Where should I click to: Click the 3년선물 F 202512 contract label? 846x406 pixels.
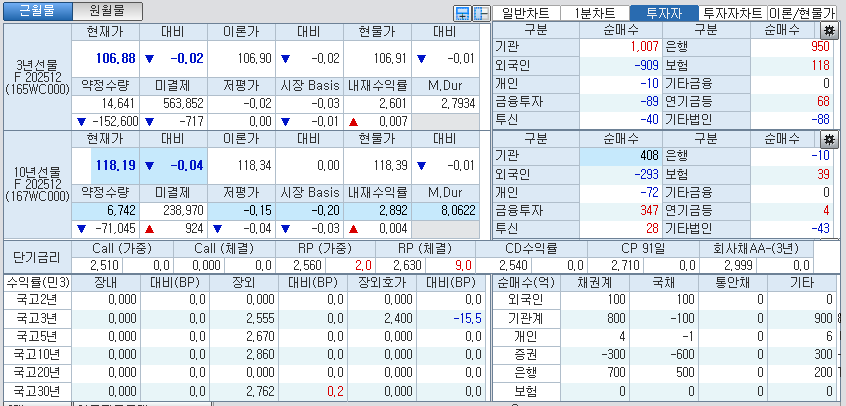tap(37, 77)
